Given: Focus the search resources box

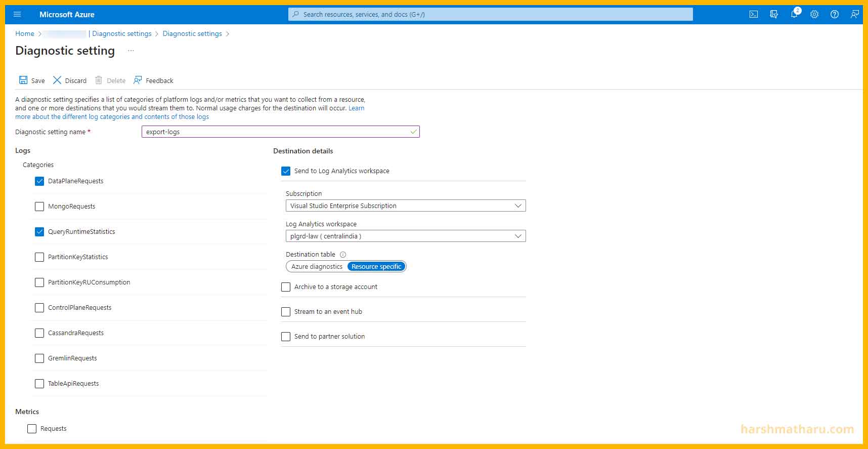Looking at the screenshot, I should (x=491, y=14).
